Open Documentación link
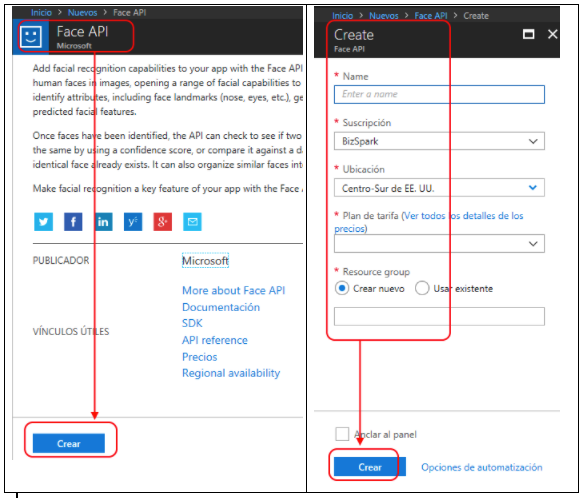Screen dimensions: 584x498 pos(221,307)
